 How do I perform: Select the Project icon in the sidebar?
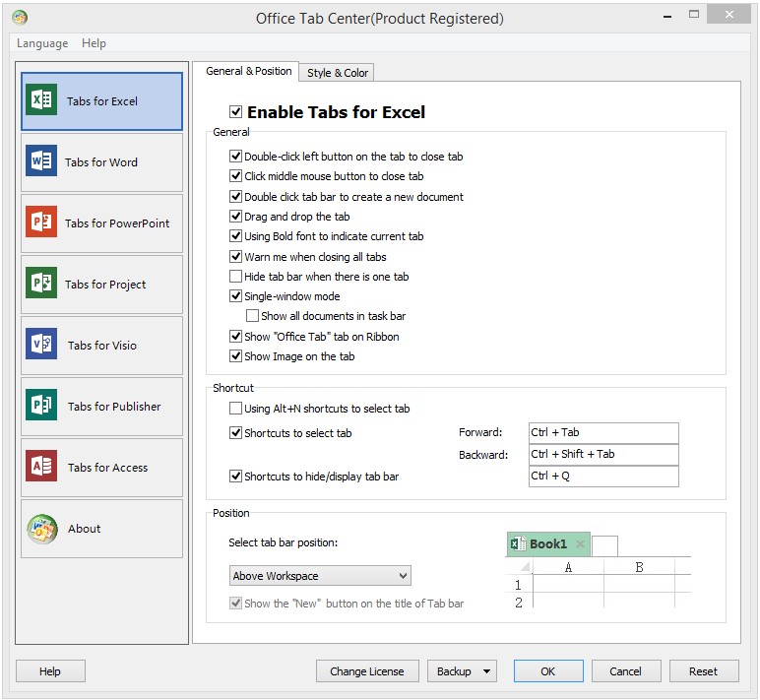point(41,283)
